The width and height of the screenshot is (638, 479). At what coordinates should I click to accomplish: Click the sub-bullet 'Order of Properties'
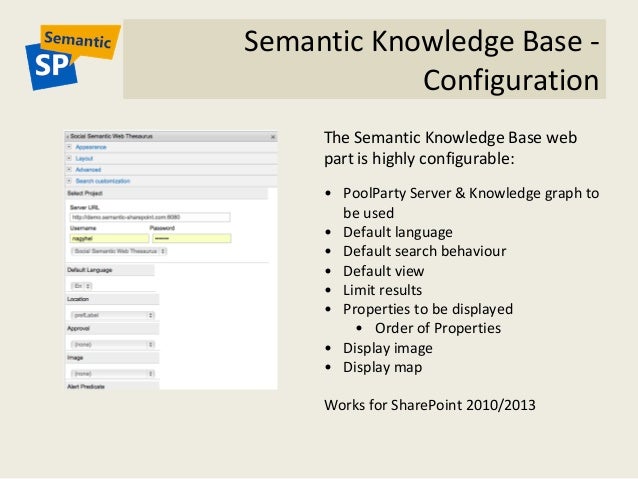pos(438,328)
